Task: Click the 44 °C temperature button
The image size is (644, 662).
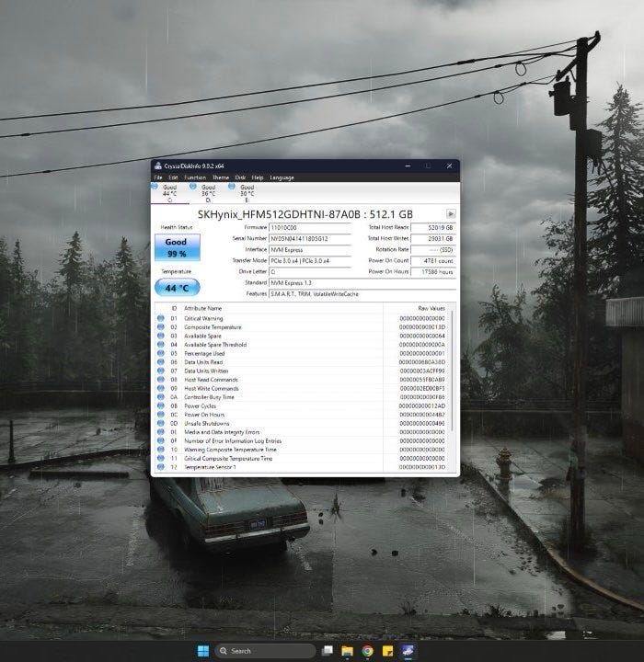Action: point(177,288)
